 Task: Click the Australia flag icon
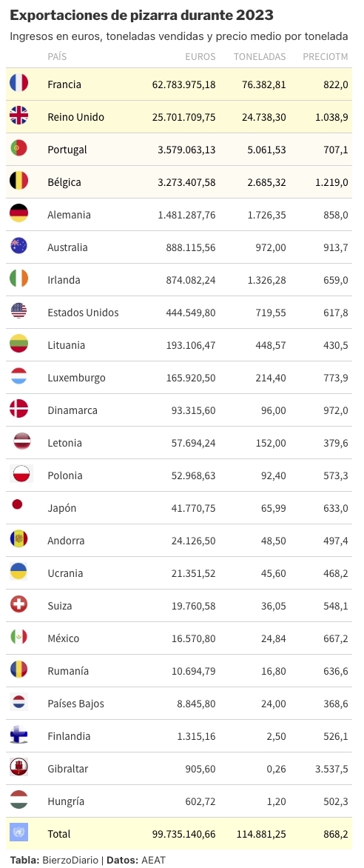18,247
